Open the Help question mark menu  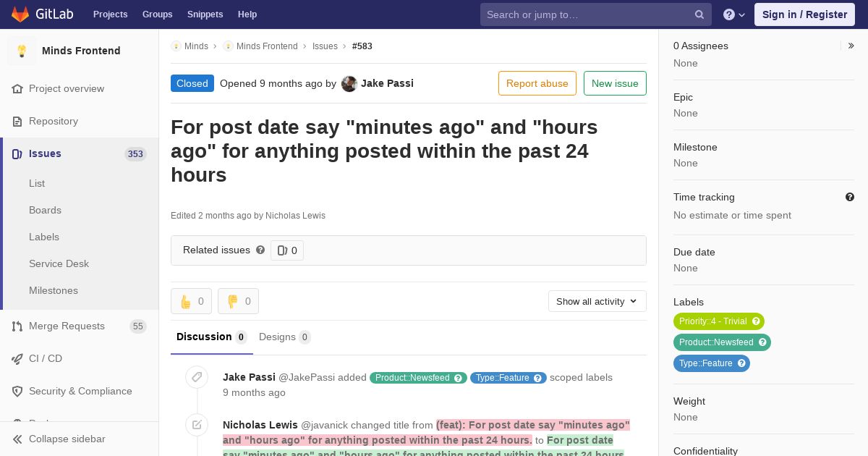coord(734,14)
